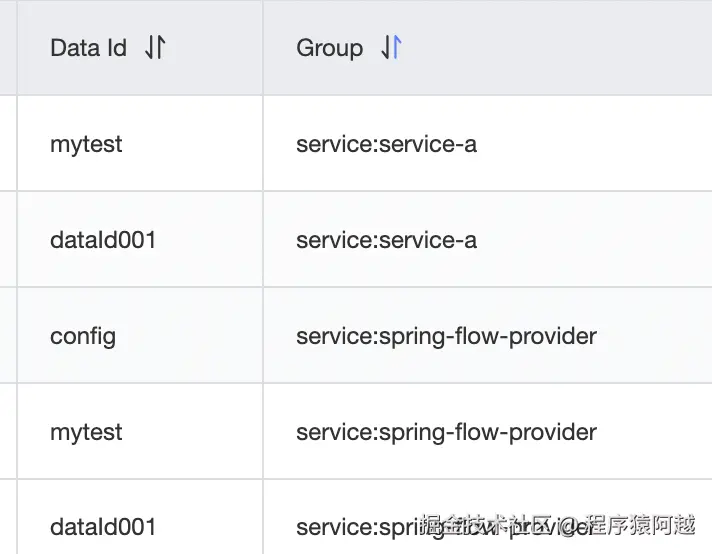This screenshot has height=554, width=712.
Task: Click empty left cell of dataId001 service-a row
Action: click(x=8, y=240)
